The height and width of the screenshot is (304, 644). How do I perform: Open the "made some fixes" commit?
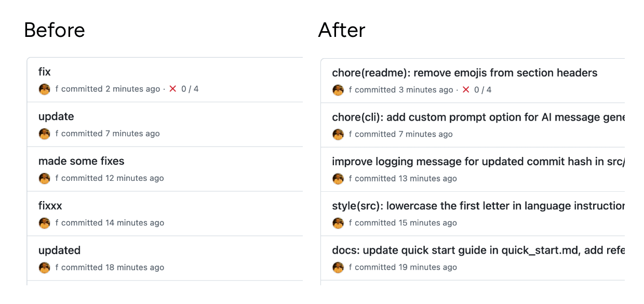click(x=82, y=161)
